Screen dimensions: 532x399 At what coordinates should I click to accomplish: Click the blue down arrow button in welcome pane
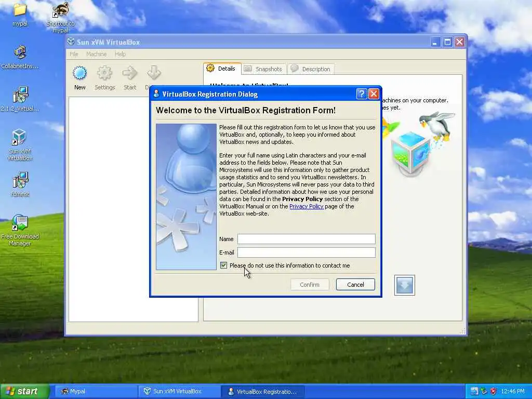pyautogui.click(x=404, y=285)
